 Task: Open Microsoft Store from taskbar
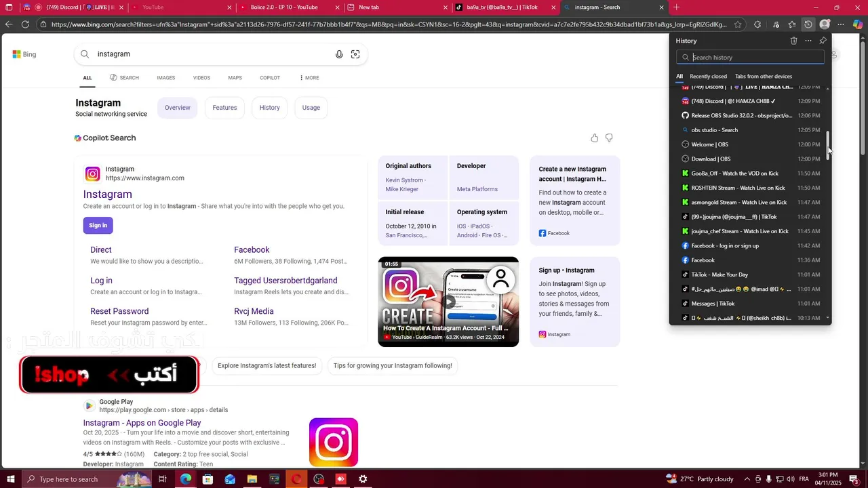(x=208, y=479)
